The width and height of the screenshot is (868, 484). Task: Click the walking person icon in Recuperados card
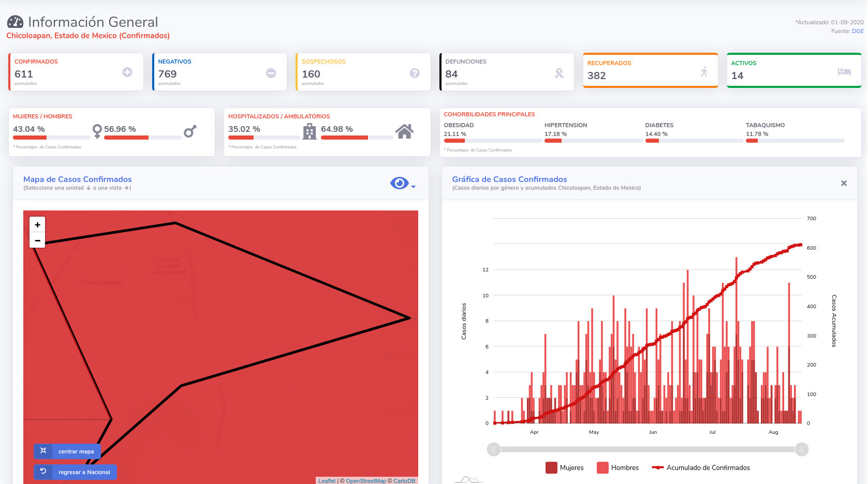[704, 72]
